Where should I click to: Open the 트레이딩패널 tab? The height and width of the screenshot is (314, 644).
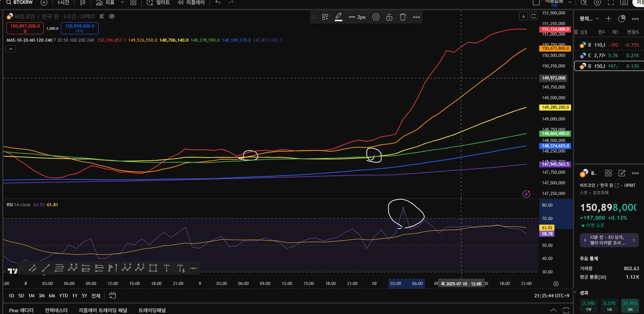coord(152,310)
